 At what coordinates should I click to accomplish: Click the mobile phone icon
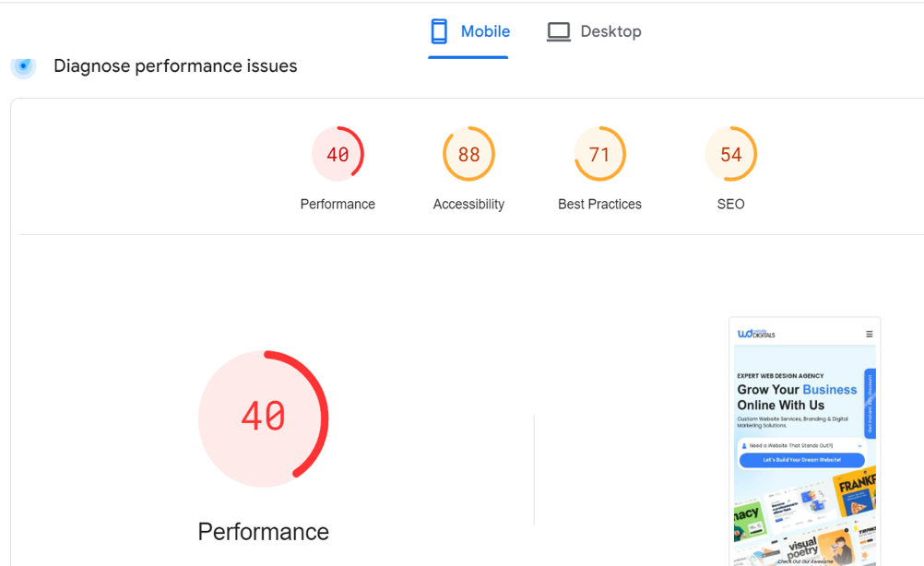[x=439, y=31]
